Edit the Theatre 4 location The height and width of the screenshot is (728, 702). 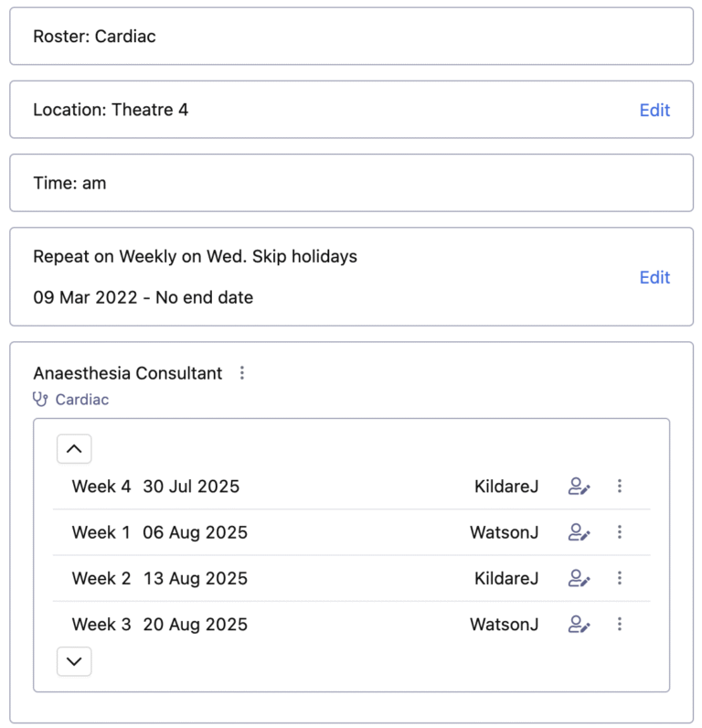coord(654,110)
